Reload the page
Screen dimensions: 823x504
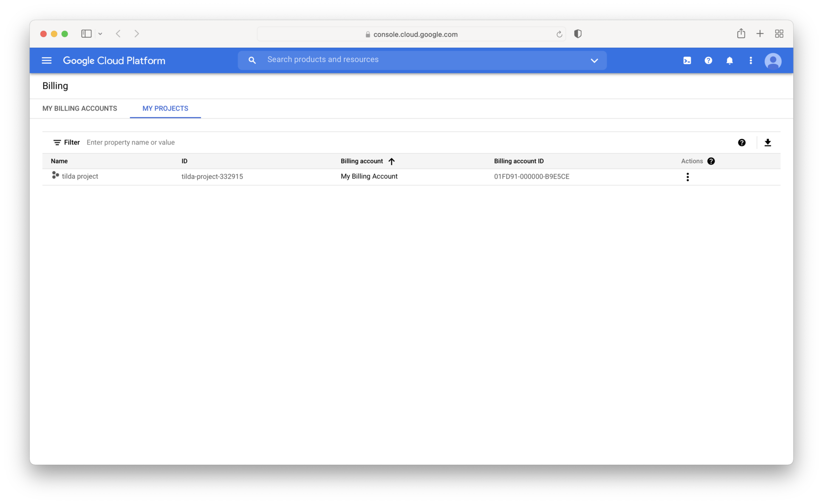click(x=559, y=34)
